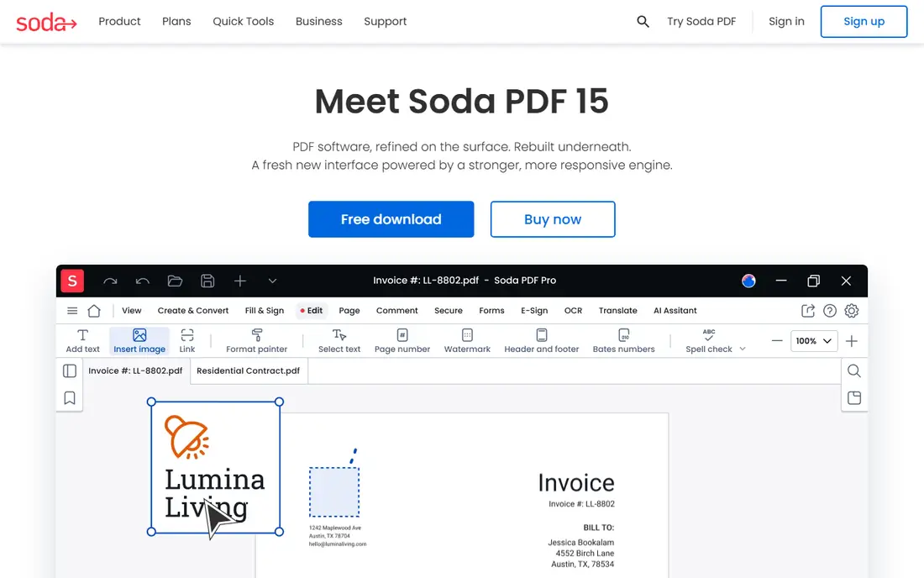Click the Free download button
The image size is (924, 578).
point(391,219)
